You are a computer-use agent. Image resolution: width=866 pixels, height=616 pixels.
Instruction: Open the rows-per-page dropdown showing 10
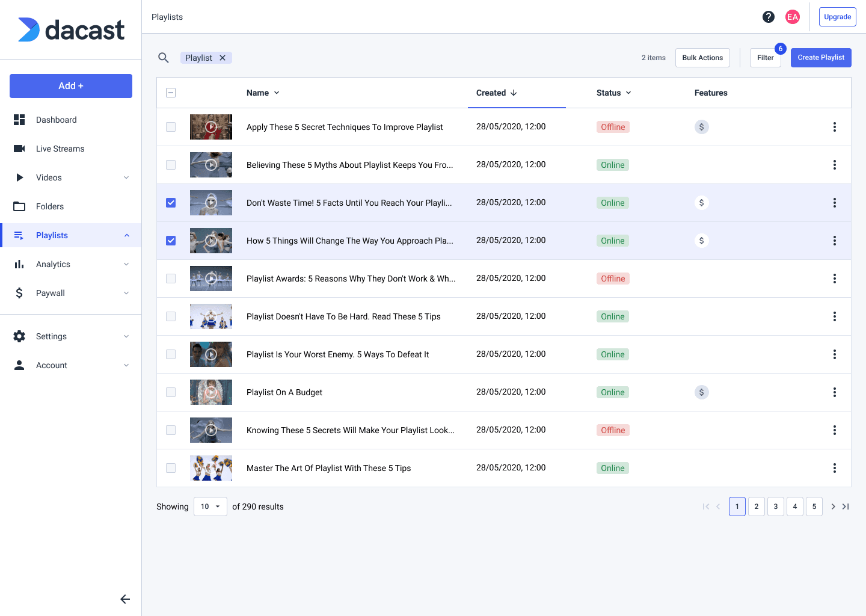pos(210,507)
